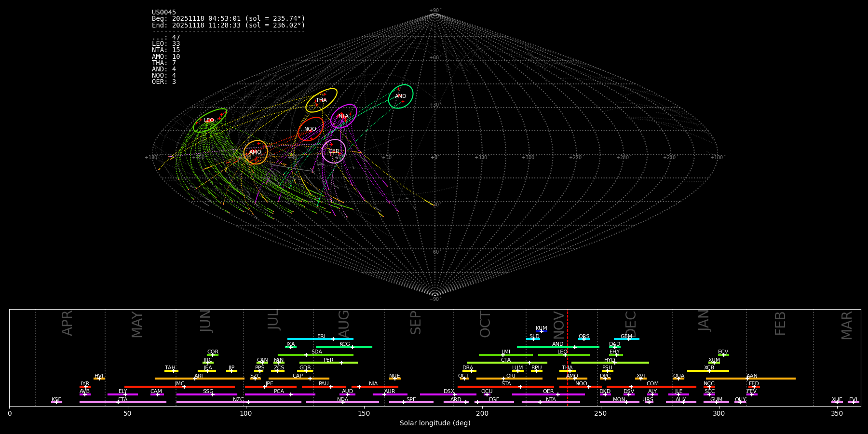Select the GEM shower bar in timeline
Image resolution: width=868 pixels, height=434 pixels.
(626, 339)
